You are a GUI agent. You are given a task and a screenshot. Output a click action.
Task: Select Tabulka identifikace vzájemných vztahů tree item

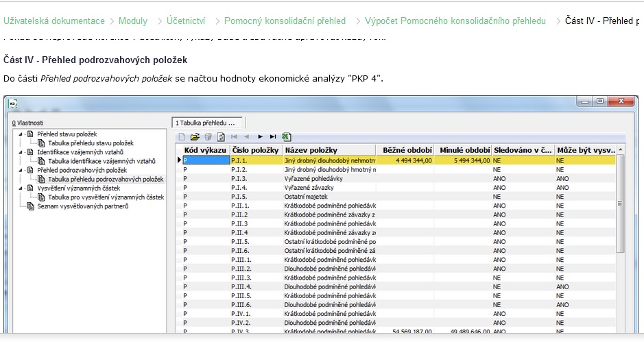pyautogui.click(x=102, y=161)
